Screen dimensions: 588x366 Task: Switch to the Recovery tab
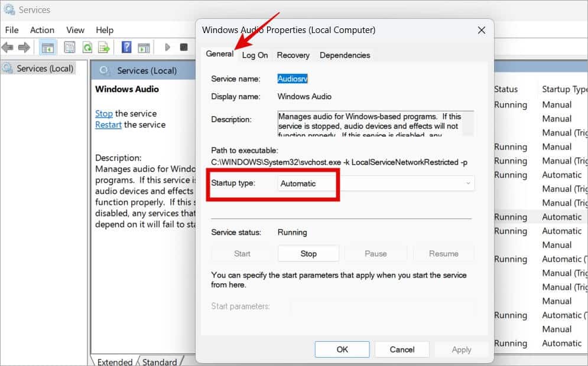(x=293, y=55)
